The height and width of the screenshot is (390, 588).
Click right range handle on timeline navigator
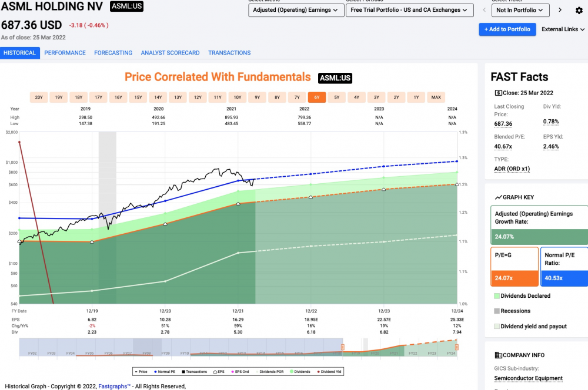(x=457, y=347)
